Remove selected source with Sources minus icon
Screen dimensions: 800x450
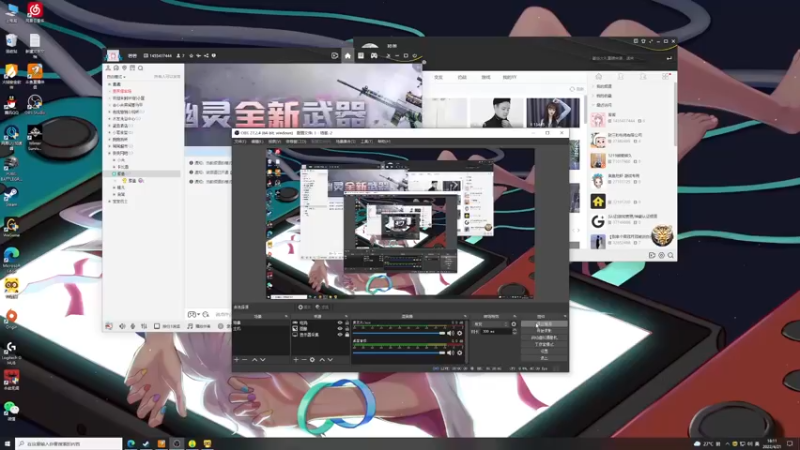[304, 360]
